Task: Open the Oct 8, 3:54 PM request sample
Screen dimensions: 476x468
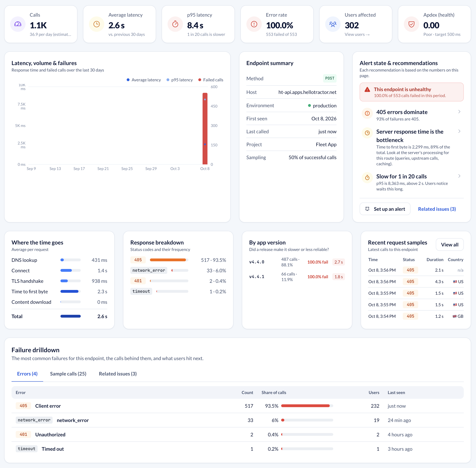Action: click(416, 316)
